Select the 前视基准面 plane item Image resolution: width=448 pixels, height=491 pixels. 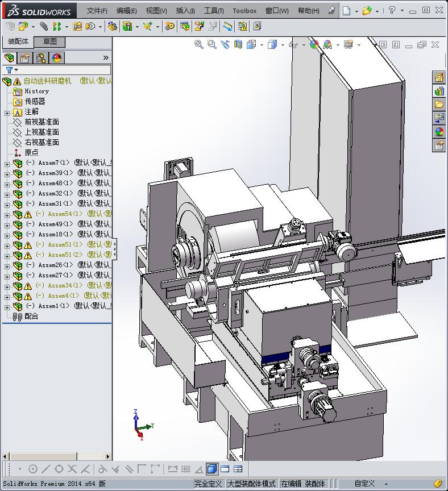tap(42, 122)
